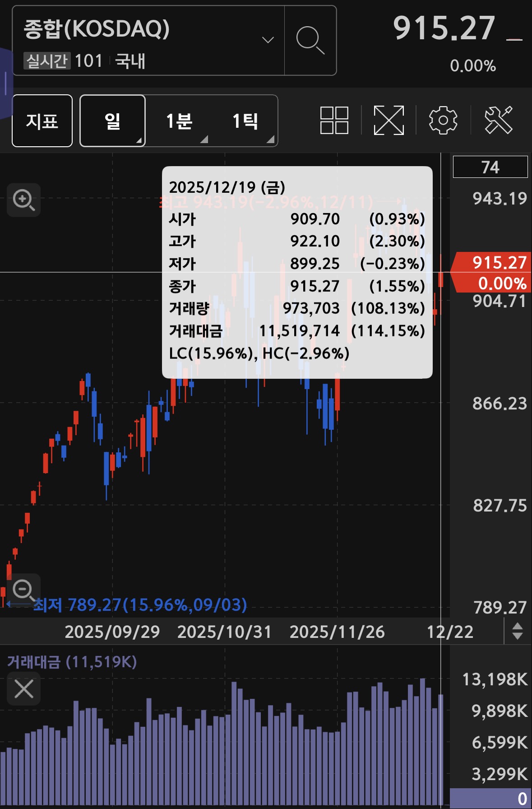The image size is (532, 809).
Task: Expand the 종합(KOSDAQ) symbol dropdown
Action: (x=268, y=40)
